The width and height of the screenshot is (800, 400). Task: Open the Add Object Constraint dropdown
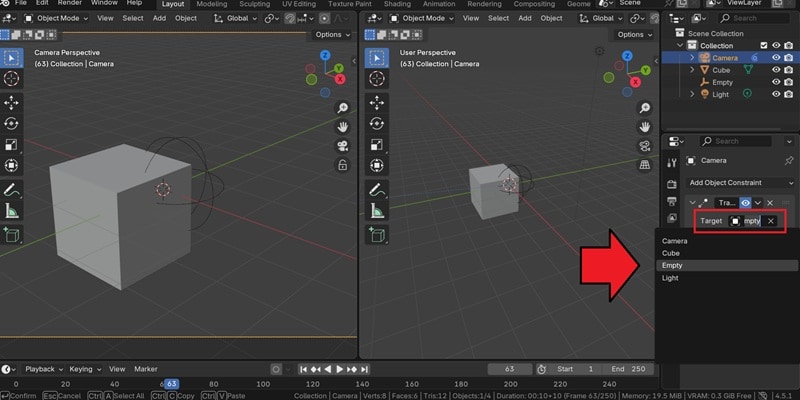(x=740, y=183)
